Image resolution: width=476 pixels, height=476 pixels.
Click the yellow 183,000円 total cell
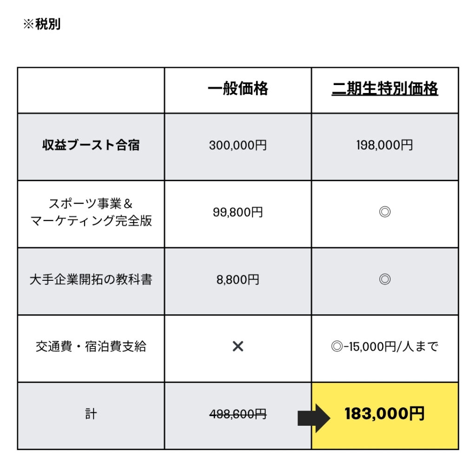click(x=384, y=416)
